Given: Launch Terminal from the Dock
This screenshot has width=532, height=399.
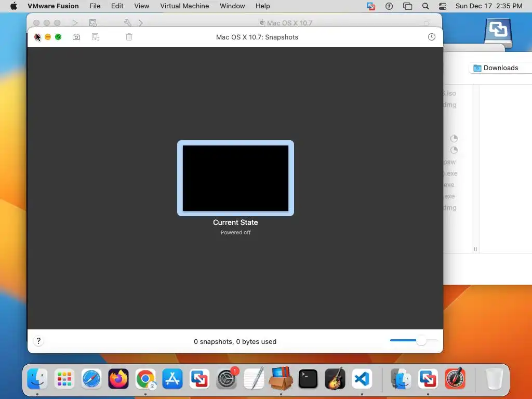Looking at the screenshot, I should [308, 379].
